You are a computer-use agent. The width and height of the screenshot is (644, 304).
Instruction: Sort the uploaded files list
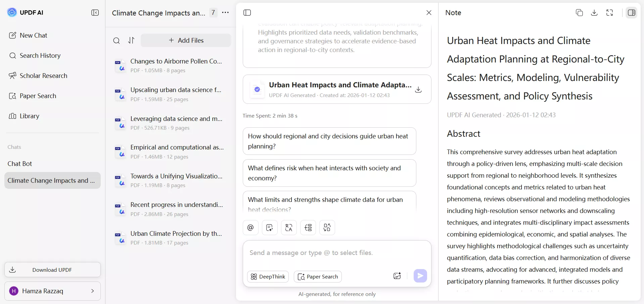(131, 41)
